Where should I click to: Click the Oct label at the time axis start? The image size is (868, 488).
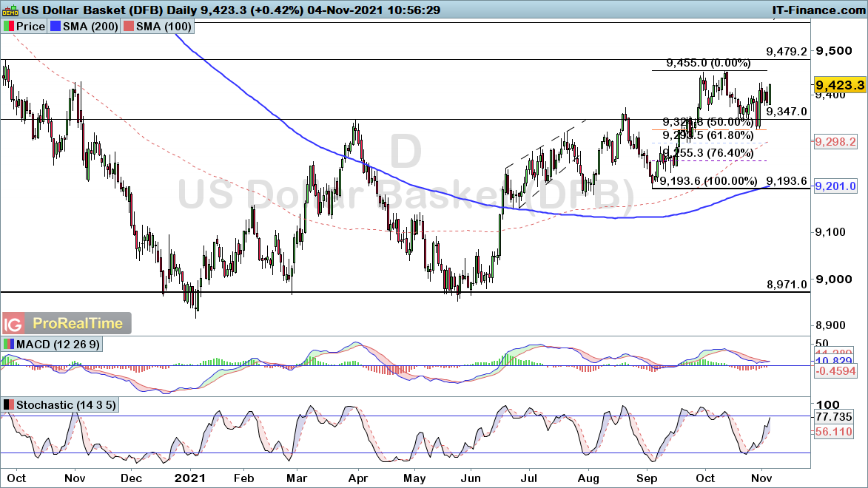click(16, 478)
